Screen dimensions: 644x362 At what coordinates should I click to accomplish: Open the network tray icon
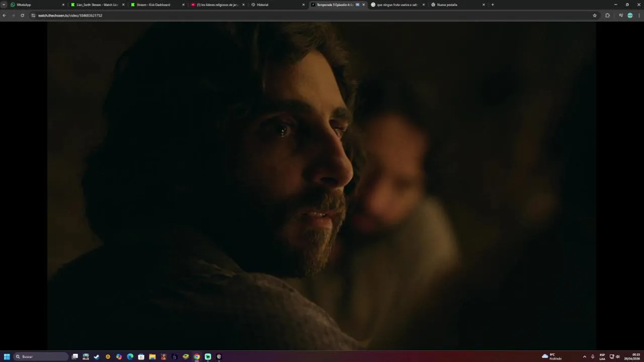(612, 356)
